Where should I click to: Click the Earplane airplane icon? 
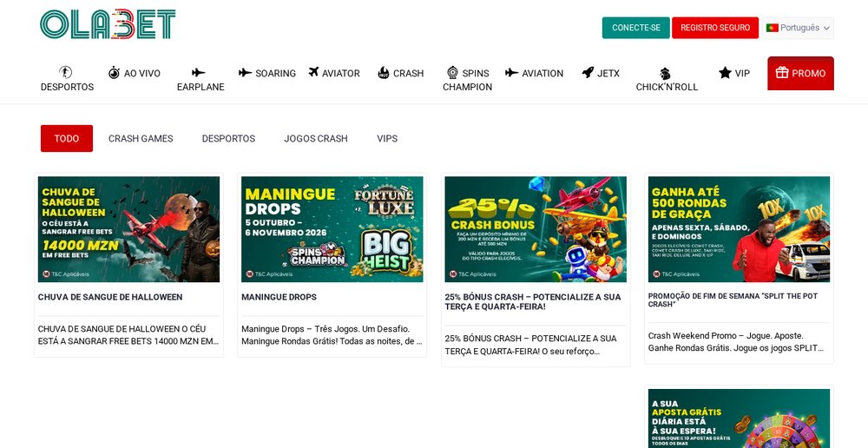click(198, 73)
